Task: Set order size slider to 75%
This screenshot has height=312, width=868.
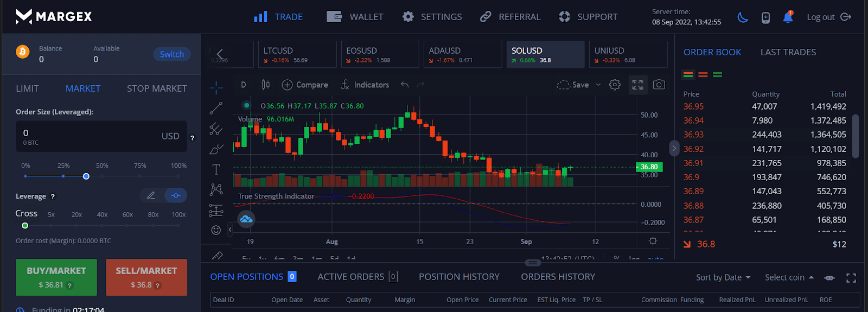Action: coord(140,176)
